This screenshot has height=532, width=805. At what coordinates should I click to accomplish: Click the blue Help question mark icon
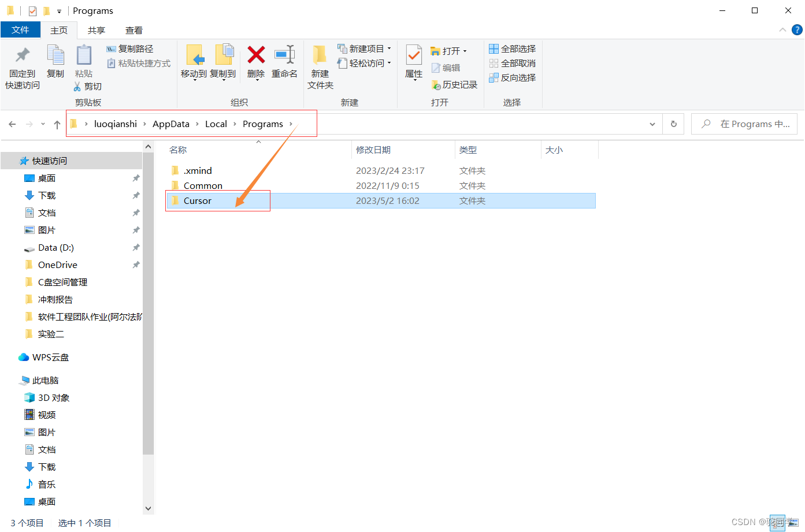[797, 30]
